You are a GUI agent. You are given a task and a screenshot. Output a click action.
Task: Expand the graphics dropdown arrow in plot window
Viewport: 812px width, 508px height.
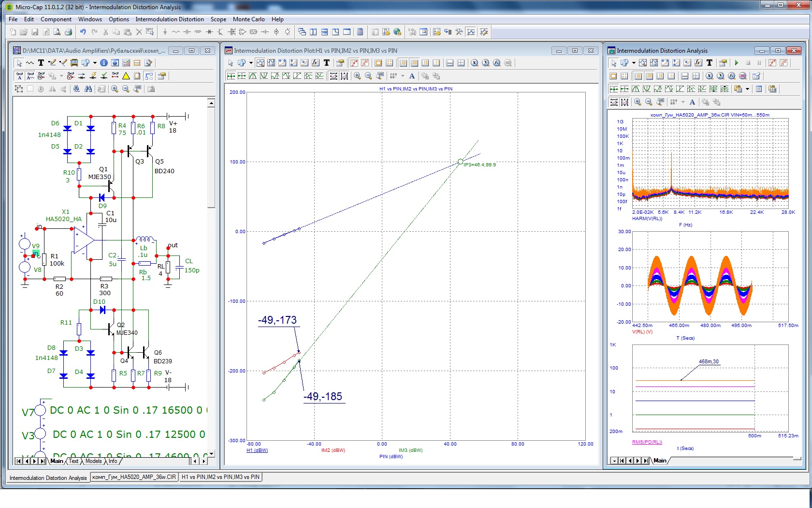coord(251,63)
